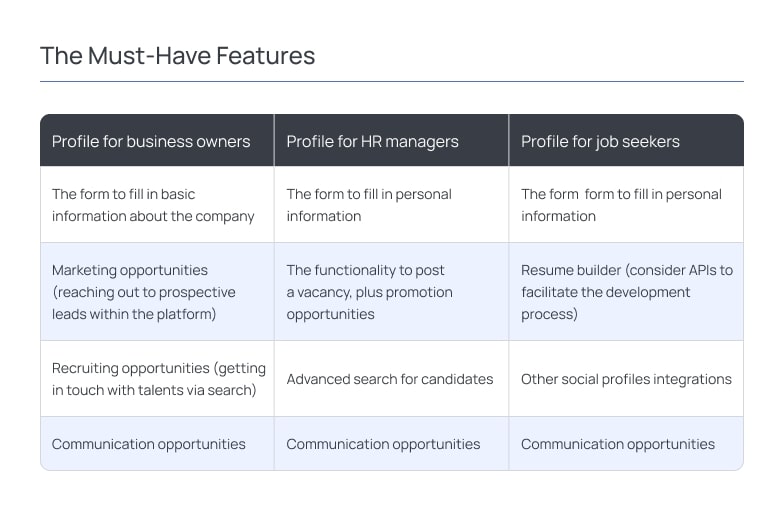
Task: Click the basic company information form cell
Action: (157, 204)
